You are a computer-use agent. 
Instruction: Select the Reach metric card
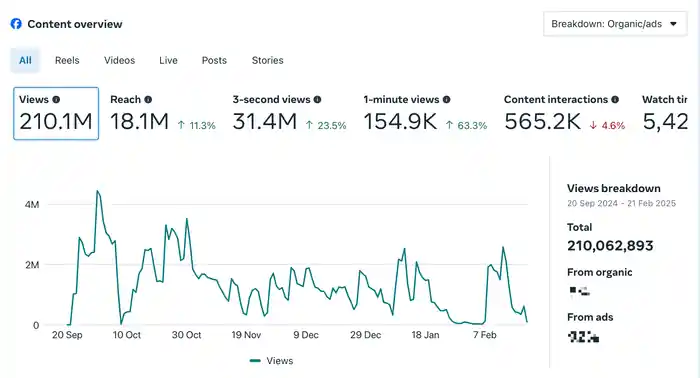point(162,113)
